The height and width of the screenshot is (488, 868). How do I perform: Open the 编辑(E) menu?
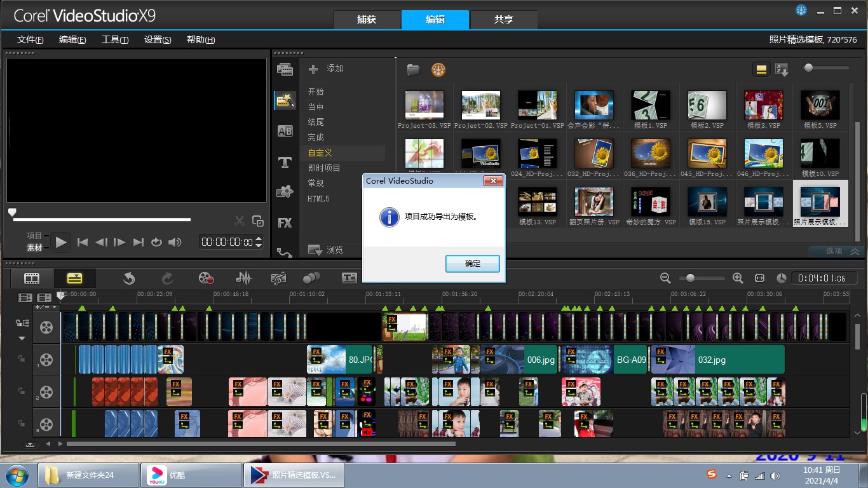tap(72, 39)
